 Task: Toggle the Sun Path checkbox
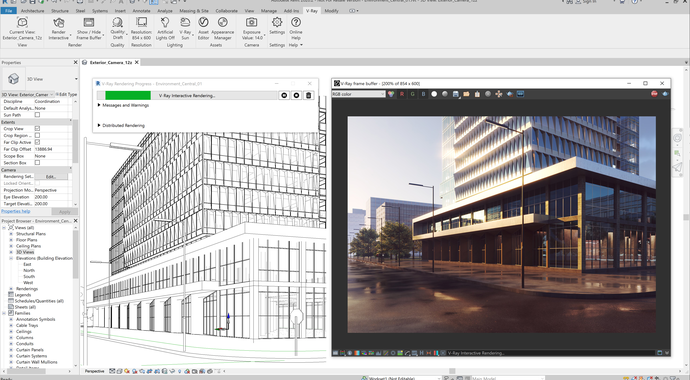pyautogui.click(x=37, y=115)
